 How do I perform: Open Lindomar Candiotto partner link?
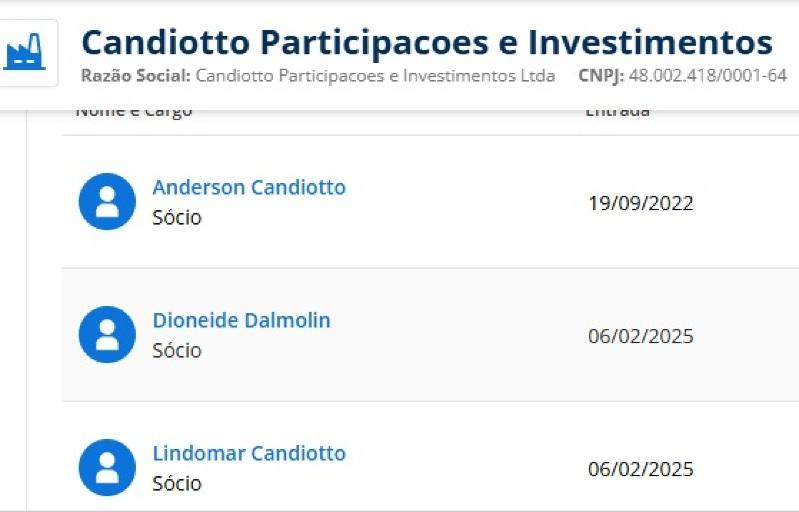click(249, 453)
